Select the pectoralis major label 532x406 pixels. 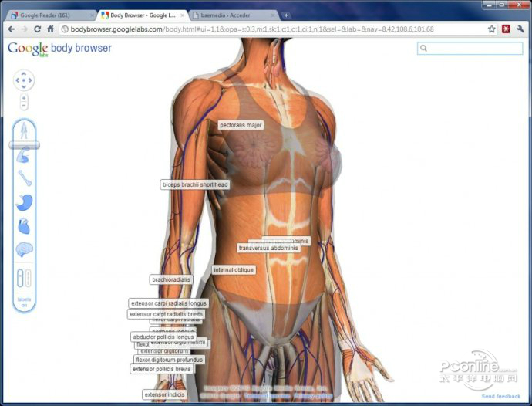241,125
